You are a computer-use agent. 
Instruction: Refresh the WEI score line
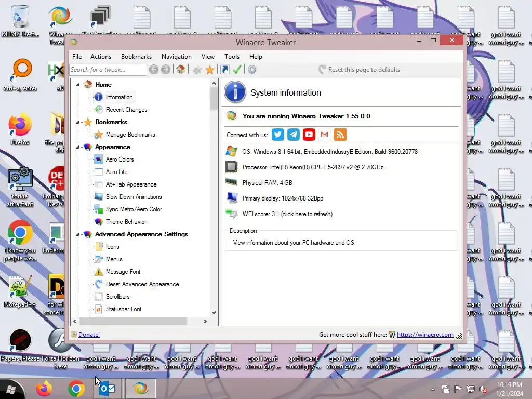click(x=287, y=214)
